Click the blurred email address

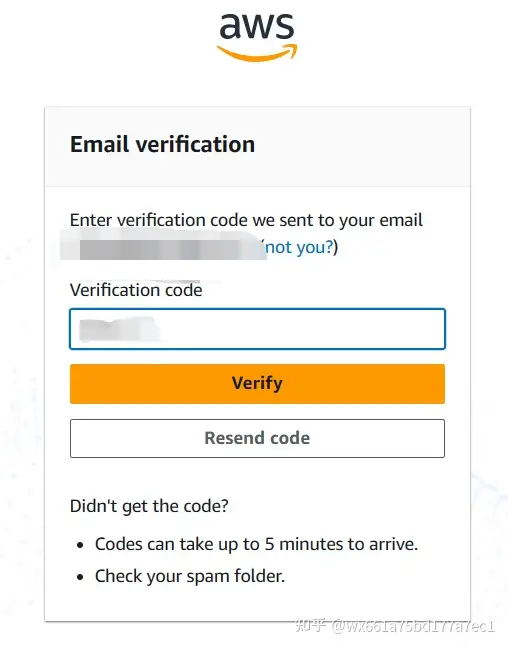(163, 248)
